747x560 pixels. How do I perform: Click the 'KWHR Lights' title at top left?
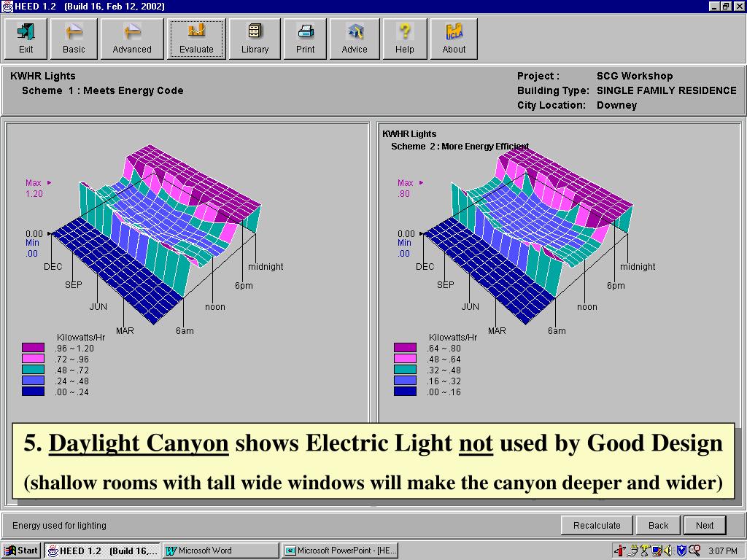click(43, 76)
